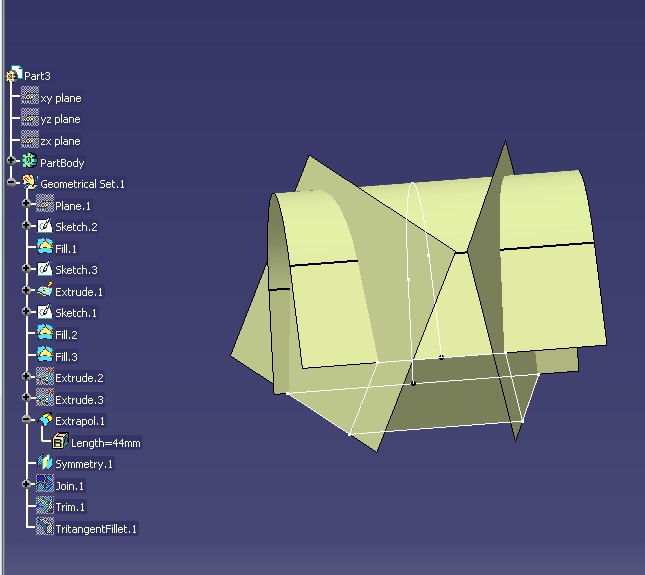Click the Extrude.3 icon
This screenshot has height=575, width=645.
[45, 398]
